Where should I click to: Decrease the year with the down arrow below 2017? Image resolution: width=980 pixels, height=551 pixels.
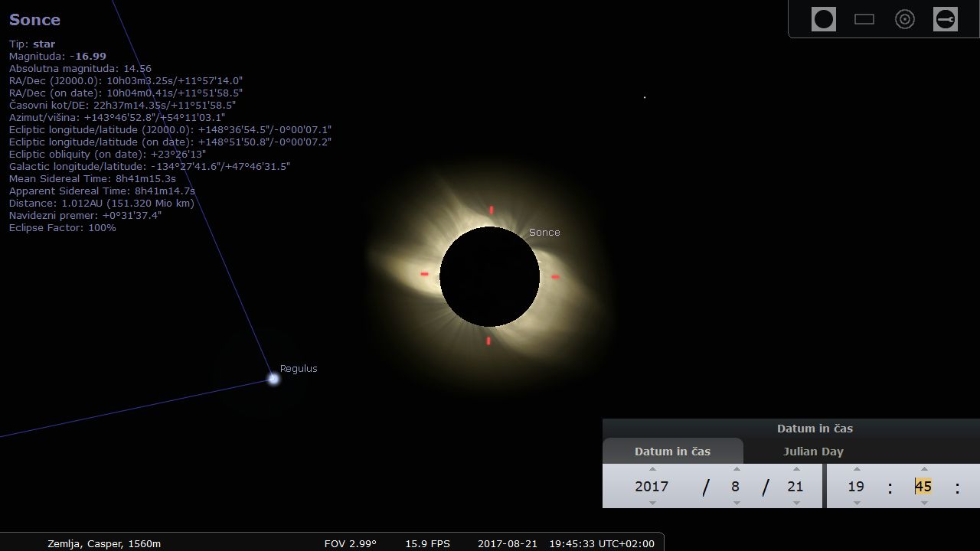tap(652, 503)
